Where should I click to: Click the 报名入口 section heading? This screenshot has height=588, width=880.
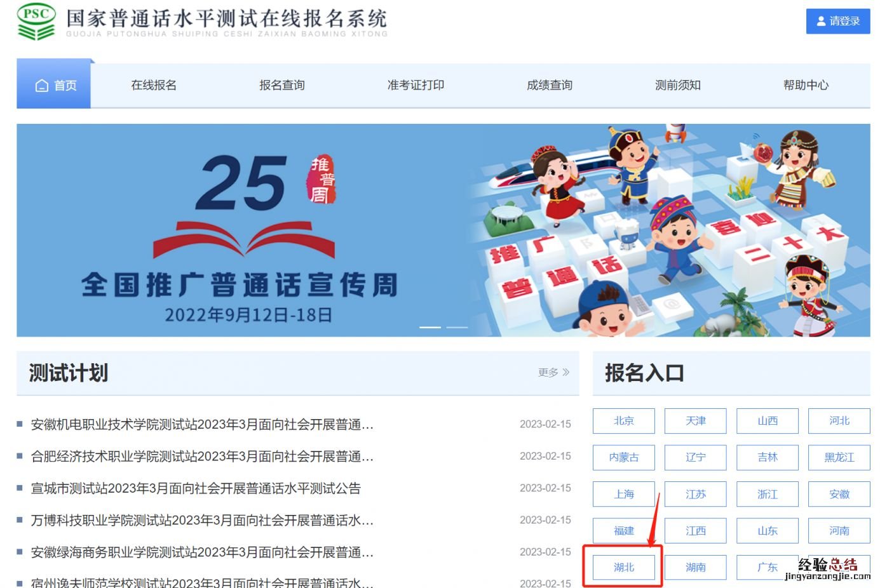[x=644, y=373]
